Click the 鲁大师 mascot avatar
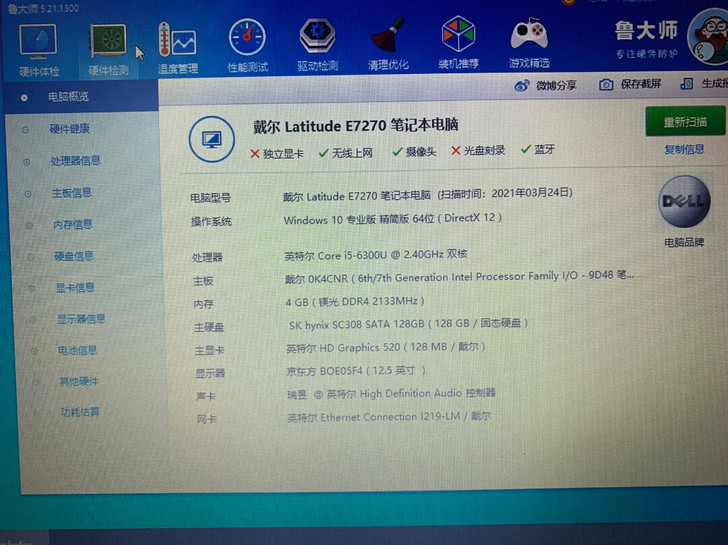The height and width of the screenshot is (545, 728). point(708,37)
